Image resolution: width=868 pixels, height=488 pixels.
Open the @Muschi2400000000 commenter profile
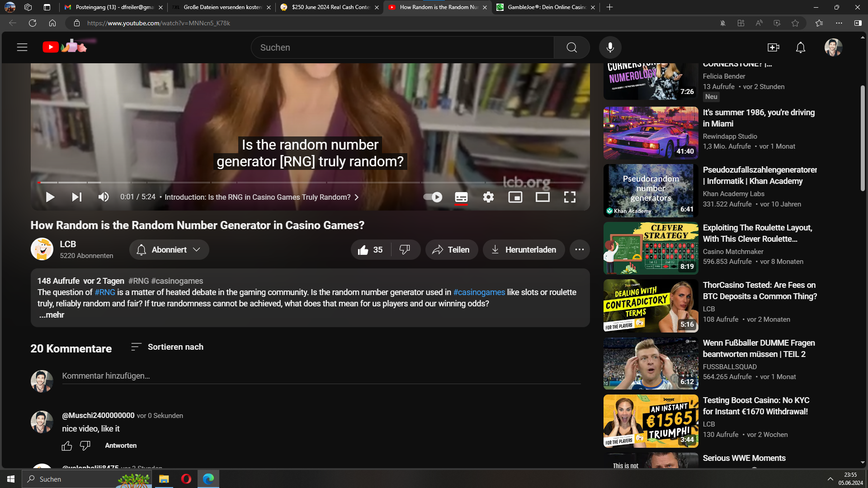98,415
